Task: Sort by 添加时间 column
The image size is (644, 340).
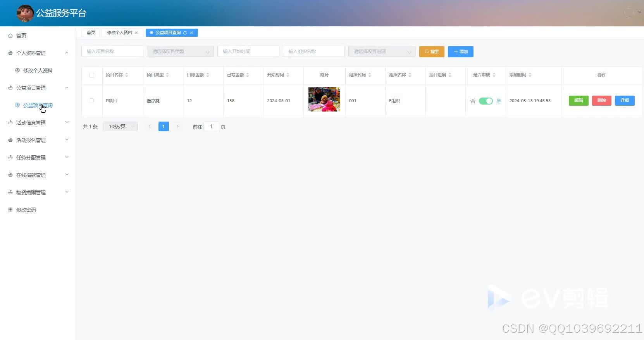Action: pyautogui.click(x=530, y=75)
